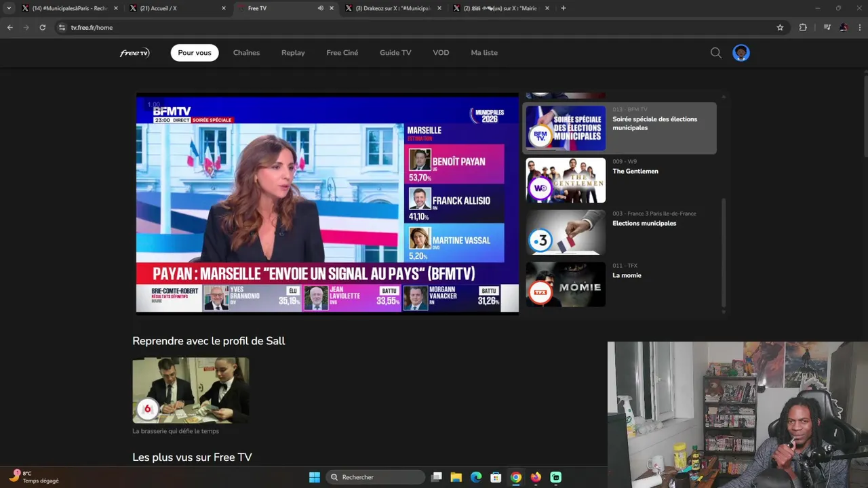Go back to previous page

pyautogui.click(x=9, y=27)
